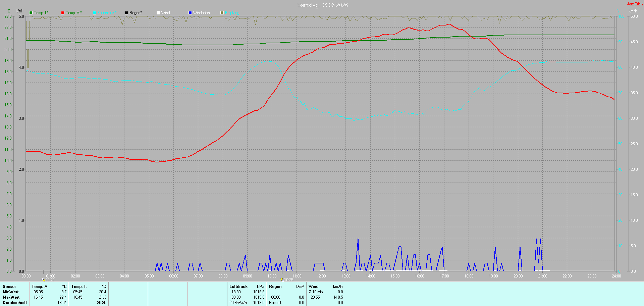This screenshot has width=644, height=306.
Task: Click the 1018.5 average pressure value
Action: (x=259, y=303)
